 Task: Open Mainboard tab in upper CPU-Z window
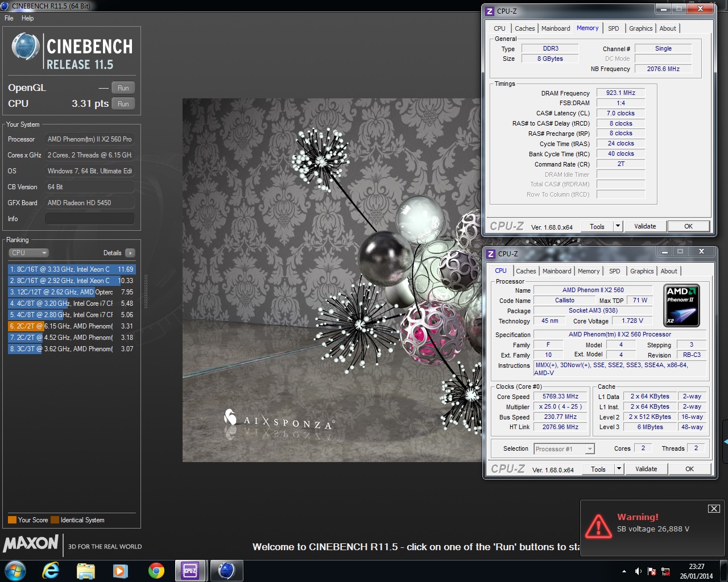pyautogui.click(x=556, y=28)
